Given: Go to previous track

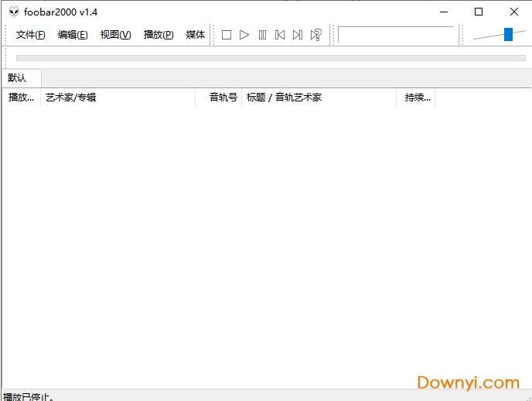Looking at the screenshot, I should click(x=280, y=35).
